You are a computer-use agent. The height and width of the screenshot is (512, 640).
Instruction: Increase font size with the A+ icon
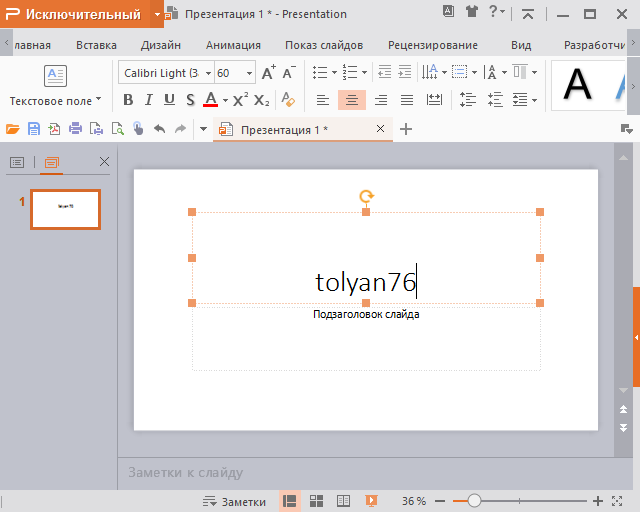[268, 73]
